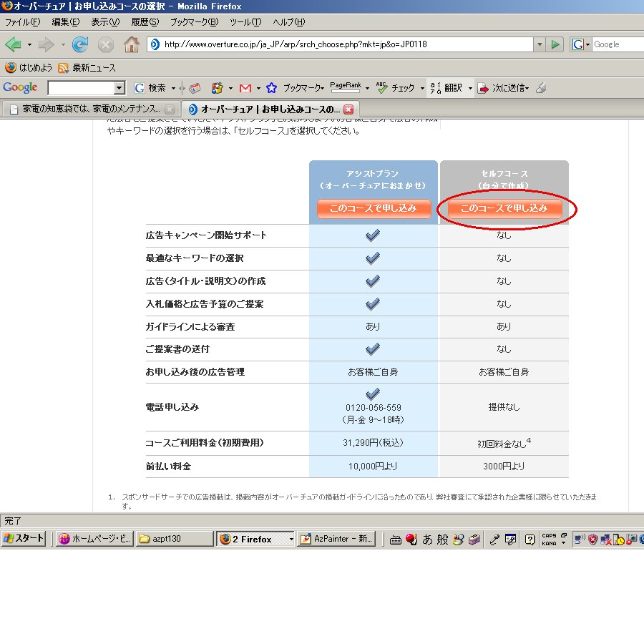Click the 次に送信 send-to button
Image resolution: width=644 pixels, height=644 pixels.
(504, 88)
